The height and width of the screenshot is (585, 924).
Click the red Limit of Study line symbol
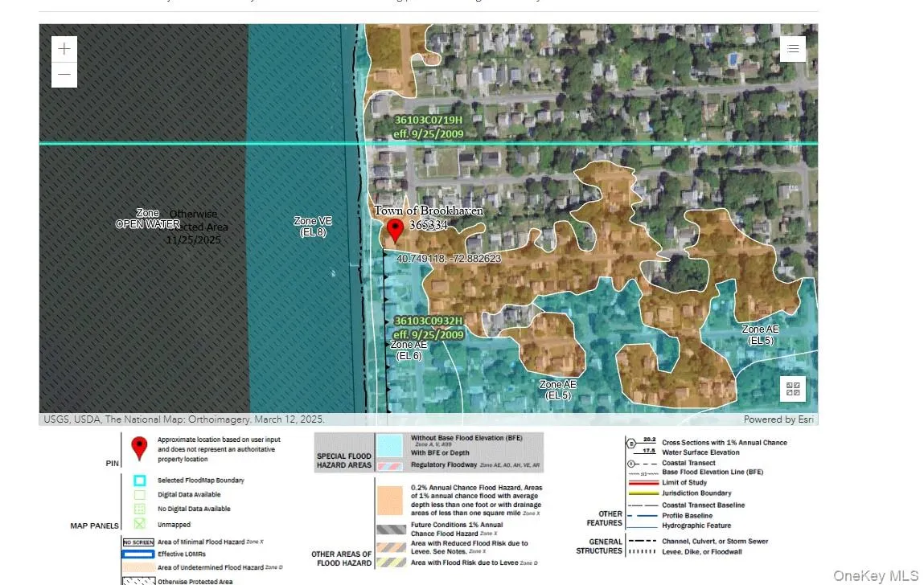pos(643,482)
